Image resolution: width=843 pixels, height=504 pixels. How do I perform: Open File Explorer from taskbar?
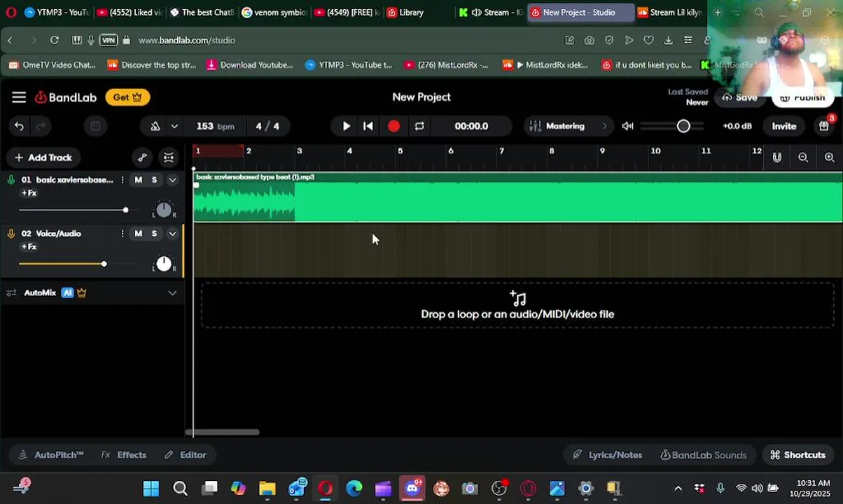(x=267, y=488)
